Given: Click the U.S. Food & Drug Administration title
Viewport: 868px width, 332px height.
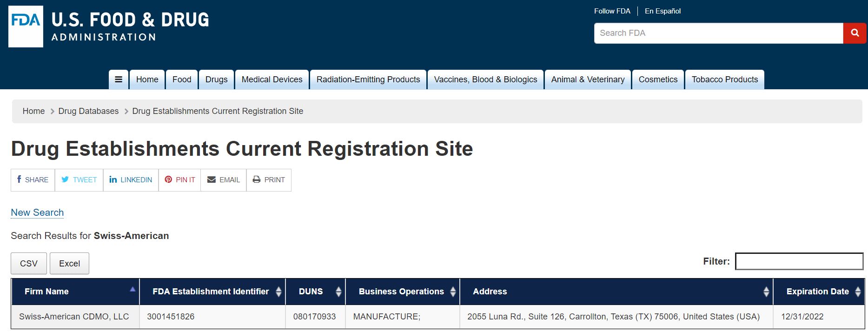Looking at the screenshot, I should (130, 27).
